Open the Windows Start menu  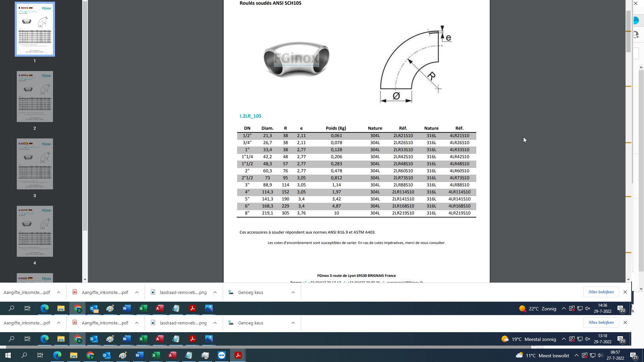click(x=8, y=355)
